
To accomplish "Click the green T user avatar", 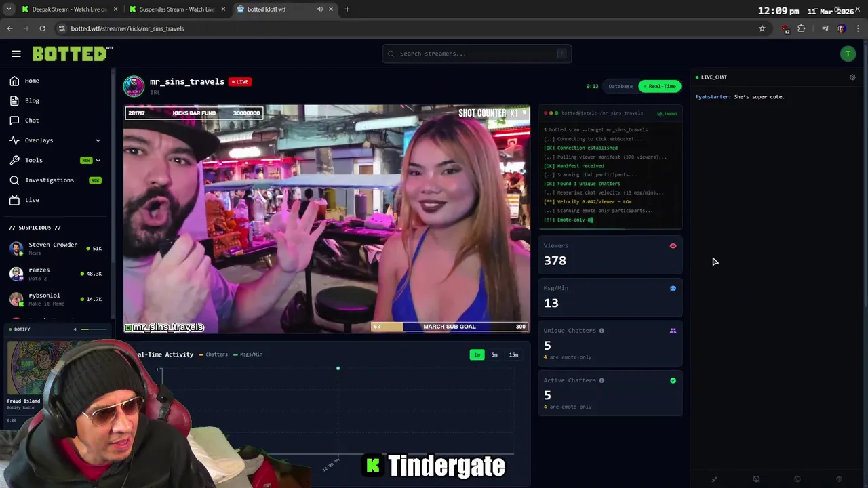I will tap(848, 54).
